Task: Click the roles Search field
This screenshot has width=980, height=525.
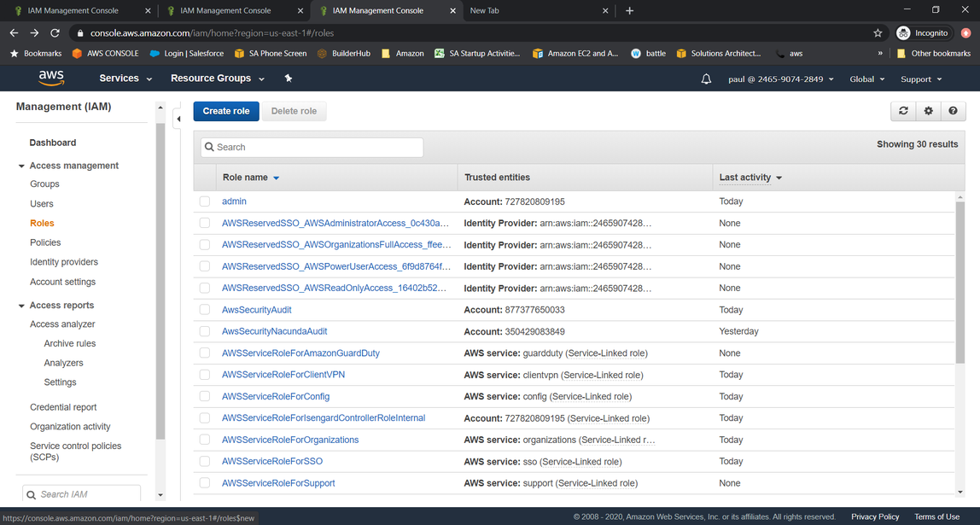Action: (312, 148)
